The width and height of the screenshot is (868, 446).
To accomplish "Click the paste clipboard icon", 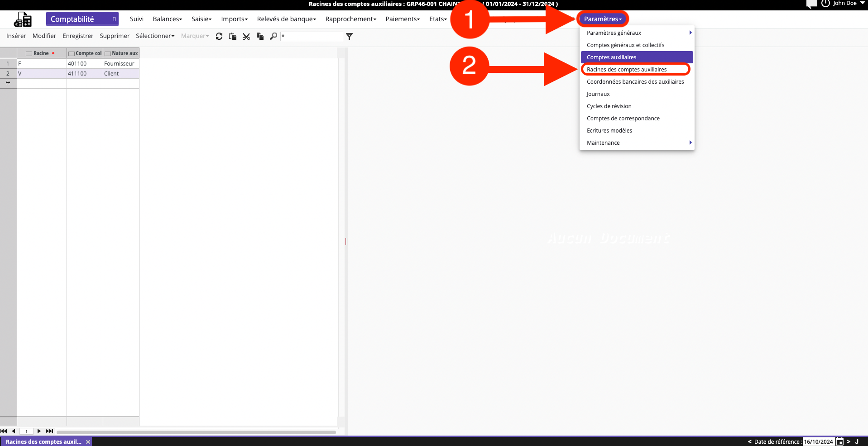I will coord(233,36).
